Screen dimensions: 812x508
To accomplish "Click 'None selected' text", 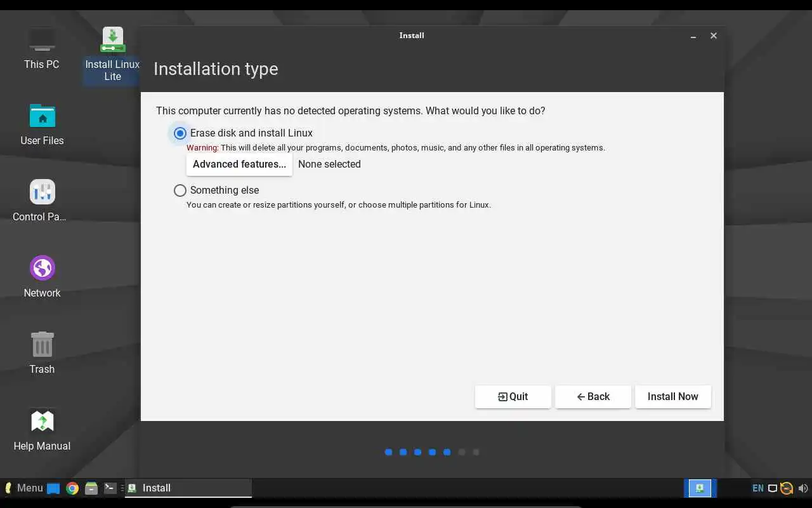I will click(329, 164).
